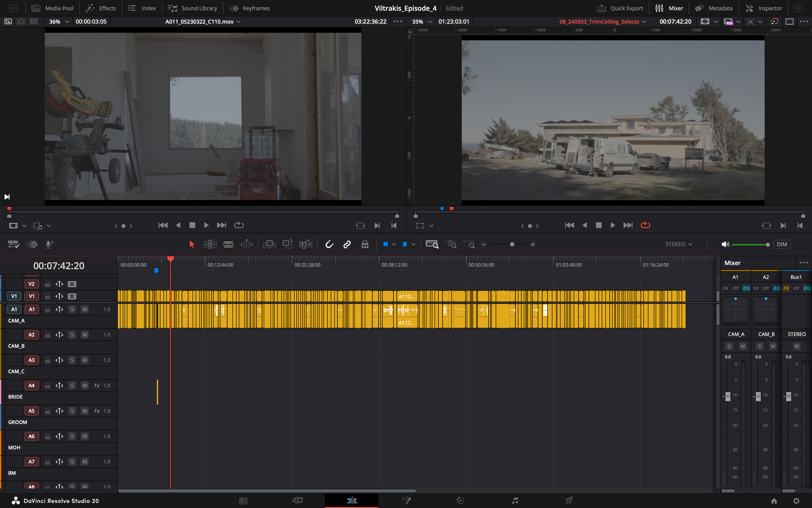Open the Keyframes panel
812x508 pixels.
(x=249, y=8)
